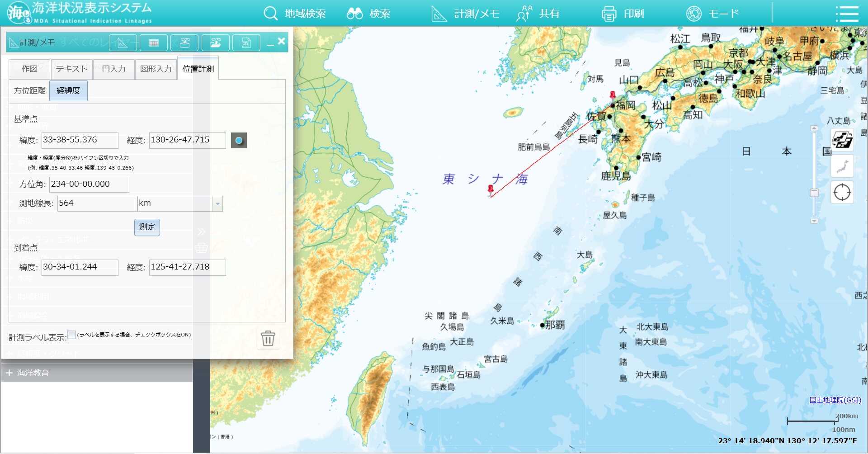The width and height of the screenshot is (868, 454).
Task: Click the 那覇 map label
Action: click(x=555, y=325)
